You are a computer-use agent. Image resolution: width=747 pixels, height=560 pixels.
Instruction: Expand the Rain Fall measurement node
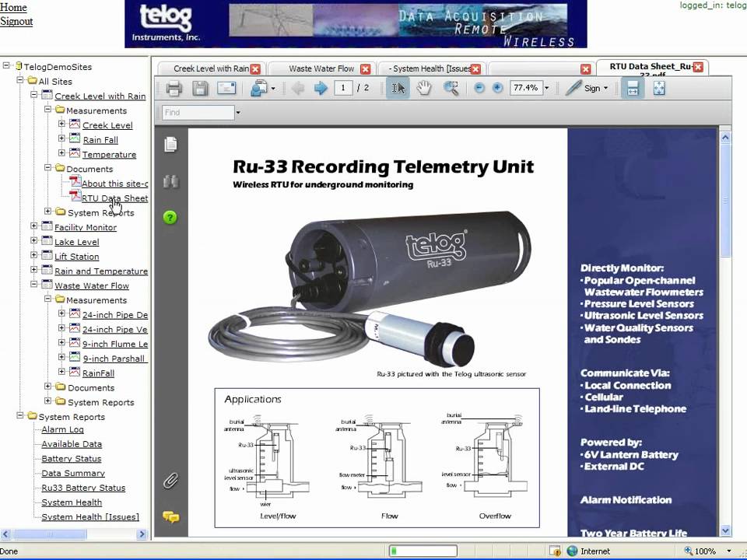pos(61,138)
